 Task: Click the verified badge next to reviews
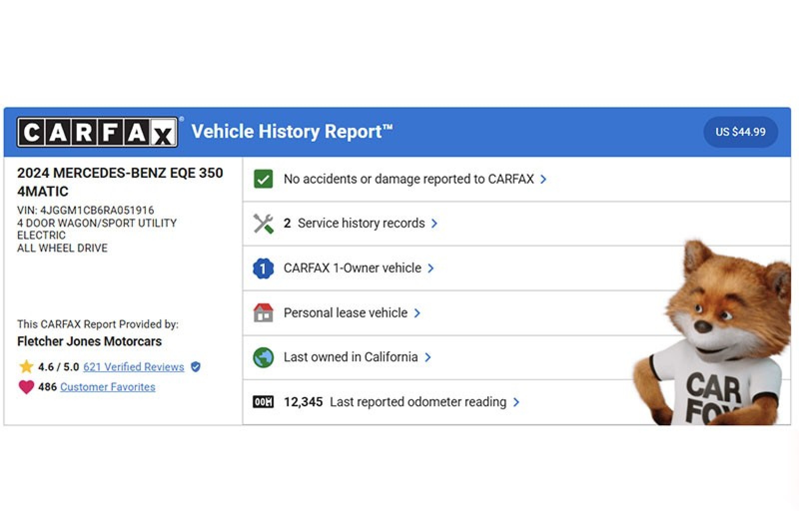pyautogui.click(x=196, y=367)
